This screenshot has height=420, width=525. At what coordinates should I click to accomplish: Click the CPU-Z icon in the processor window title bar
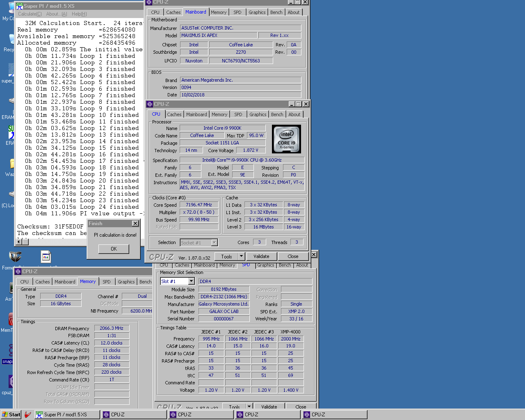click(150, 104)
